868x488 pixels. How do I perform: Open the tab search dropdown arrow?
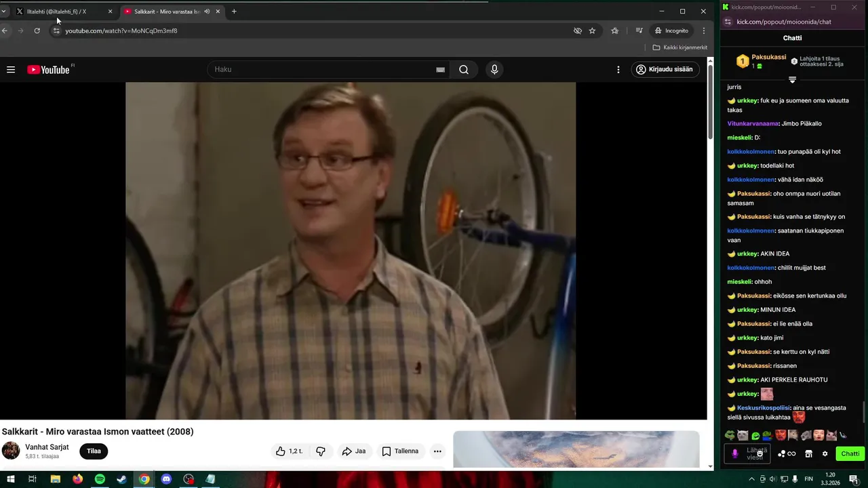pyautogui.click(x=4, y=12)
